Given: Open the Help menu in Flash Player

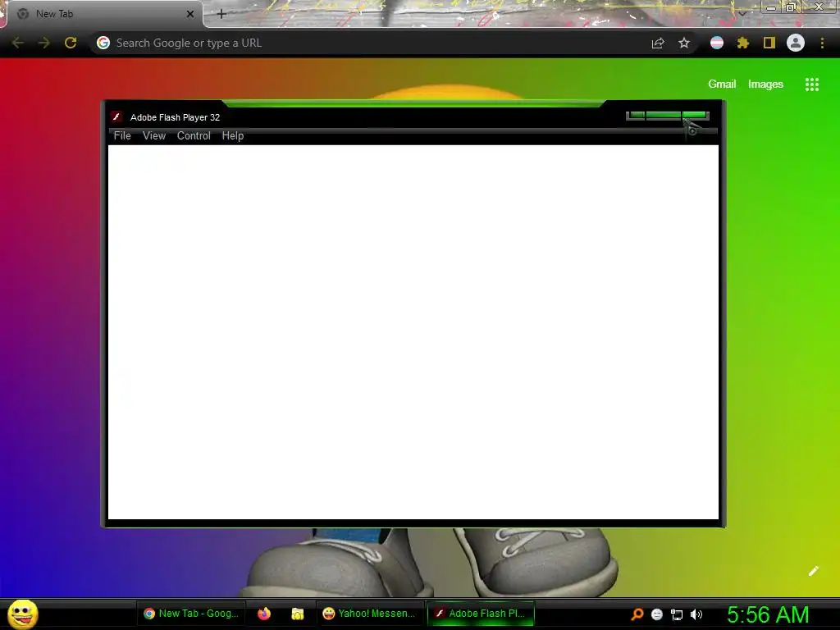Looking at the screenshot, I should [232, 135].
